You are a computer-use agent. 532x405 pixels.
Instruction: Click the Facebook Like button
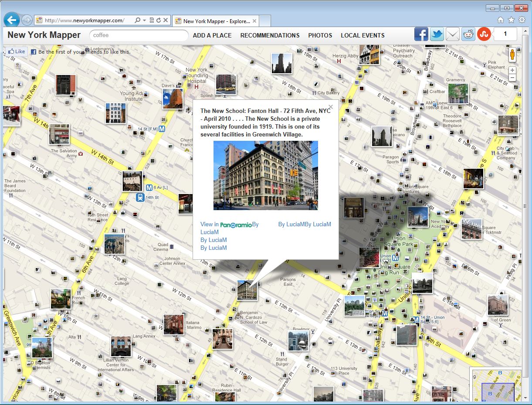pyautogui.click(x=17, y=51)
